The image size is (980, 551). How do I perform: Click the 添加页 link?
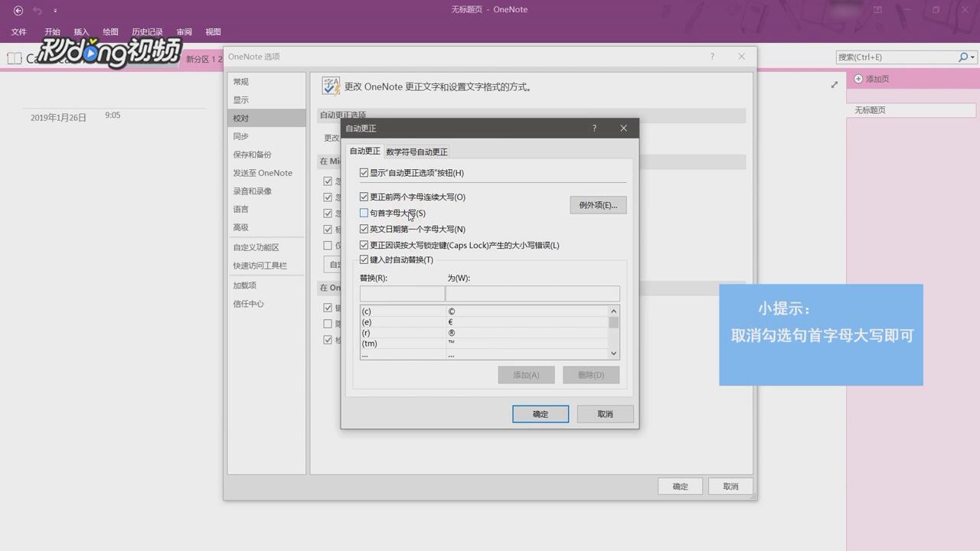pos(877,79)
